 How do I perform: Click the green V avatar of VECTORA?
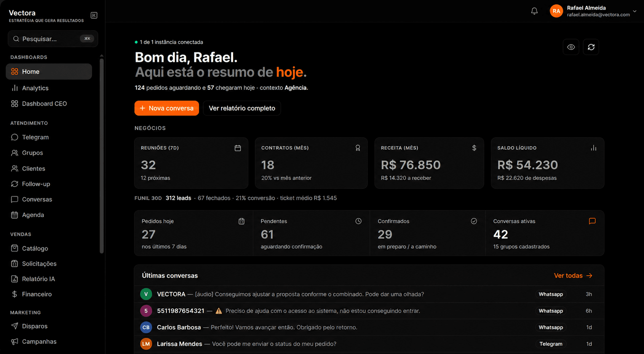pos(146,294)
